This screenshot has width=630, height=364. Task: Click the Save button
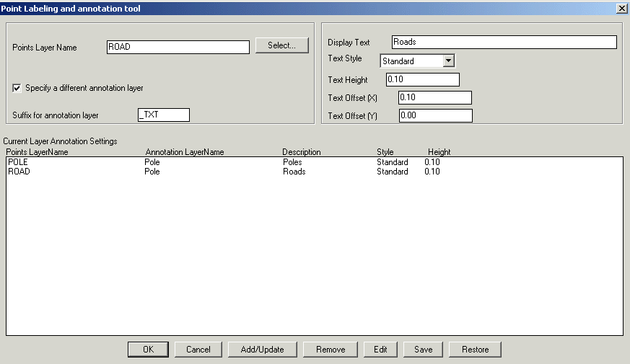pyautogui.click(x=423, y=350)
